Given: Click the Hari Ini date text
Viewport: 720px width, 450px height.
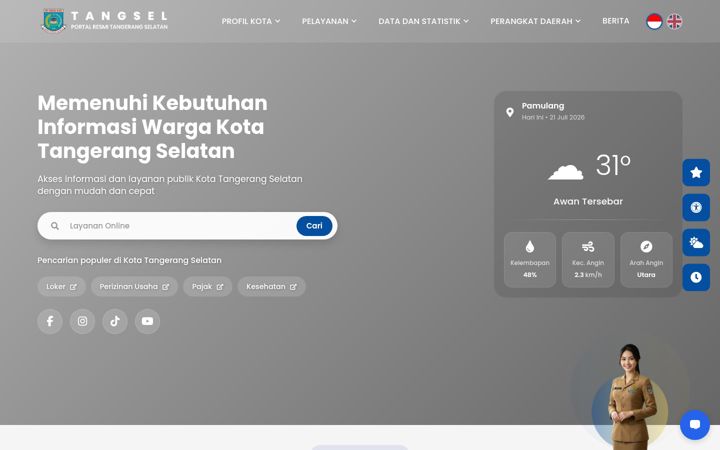Looking at the screenshot, I should 553,118.
